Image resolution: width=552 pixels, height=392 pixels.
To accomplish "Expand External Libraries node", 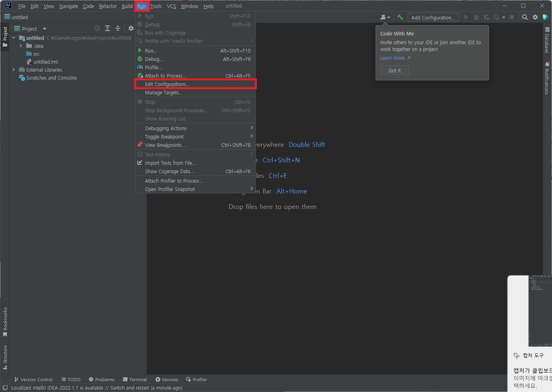I will [x=14, y=70].
